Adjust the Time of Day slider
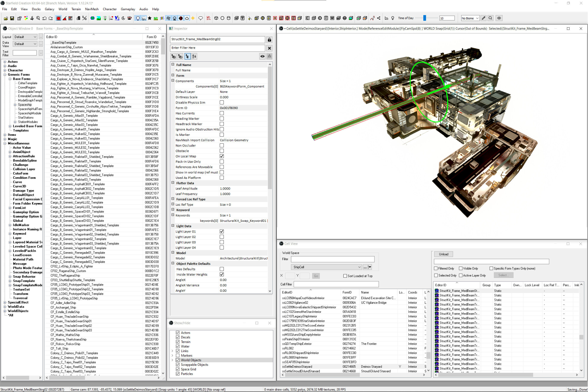Viewport: 588px width, 392px height. [424, 18]
